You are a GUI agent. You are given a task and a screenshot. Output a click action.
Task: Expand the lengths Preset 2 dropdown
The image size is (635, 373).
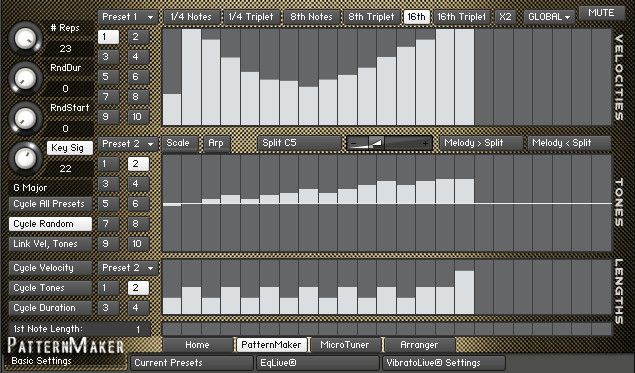click(x=128, y=268)
